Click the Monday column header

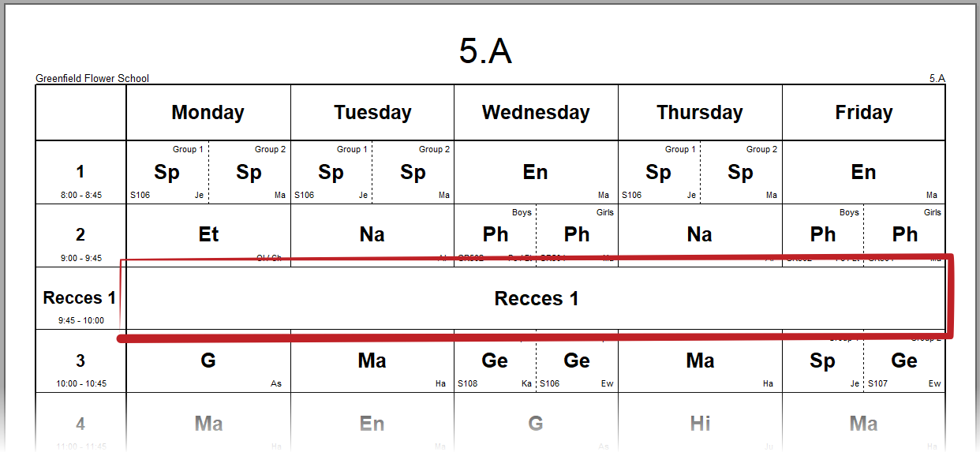point(208,113)
